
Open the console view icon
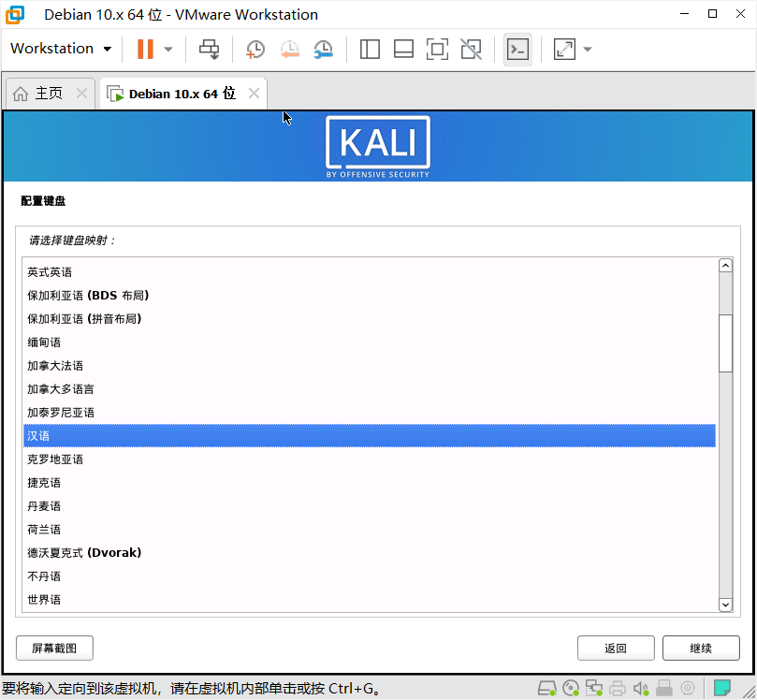click(x=517, y=49)
